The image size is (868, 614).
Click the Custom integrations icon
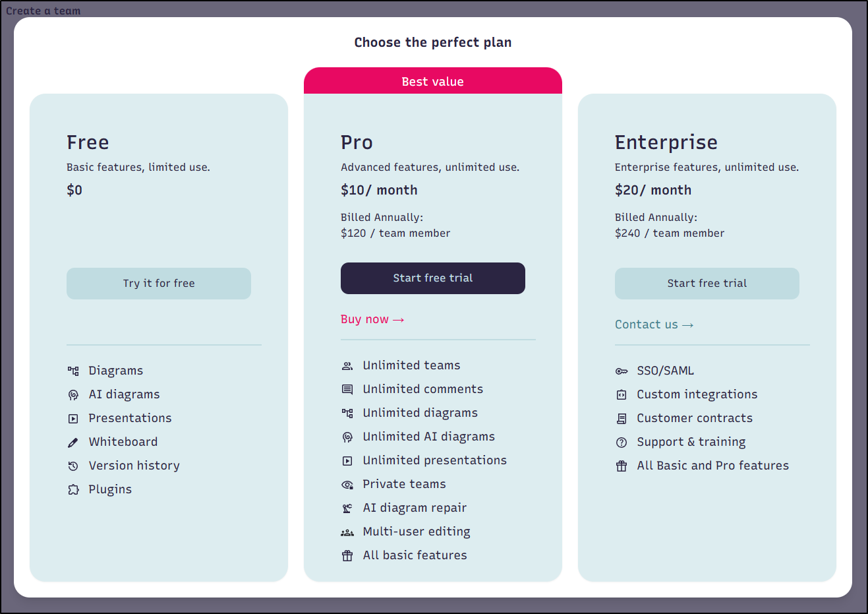(622, 394)
